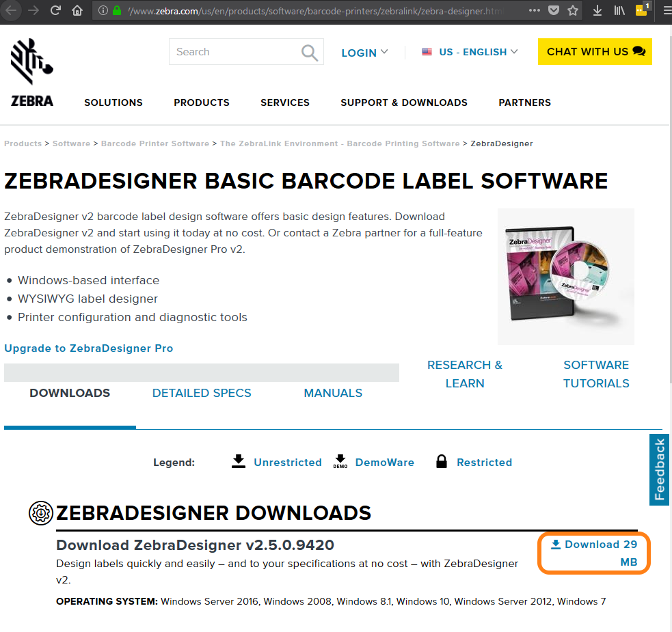
Task: Click into the Search input field
Action: coord(232,52)
